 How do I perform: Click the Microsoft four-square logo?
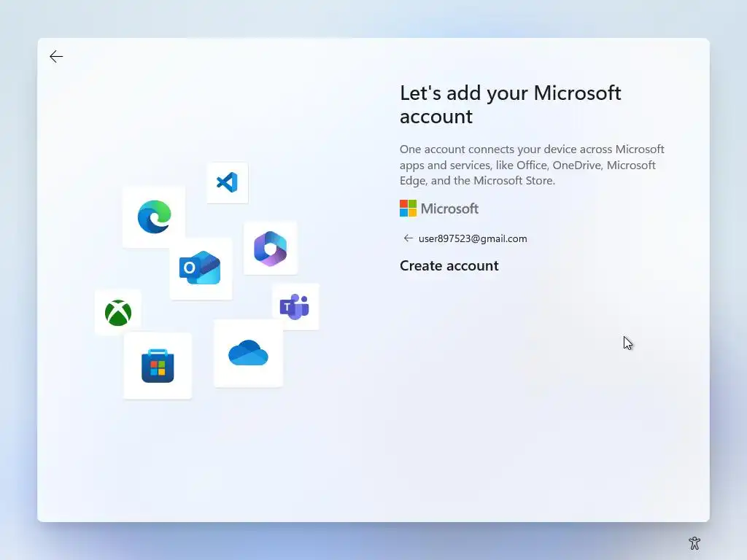click(408, 208)
